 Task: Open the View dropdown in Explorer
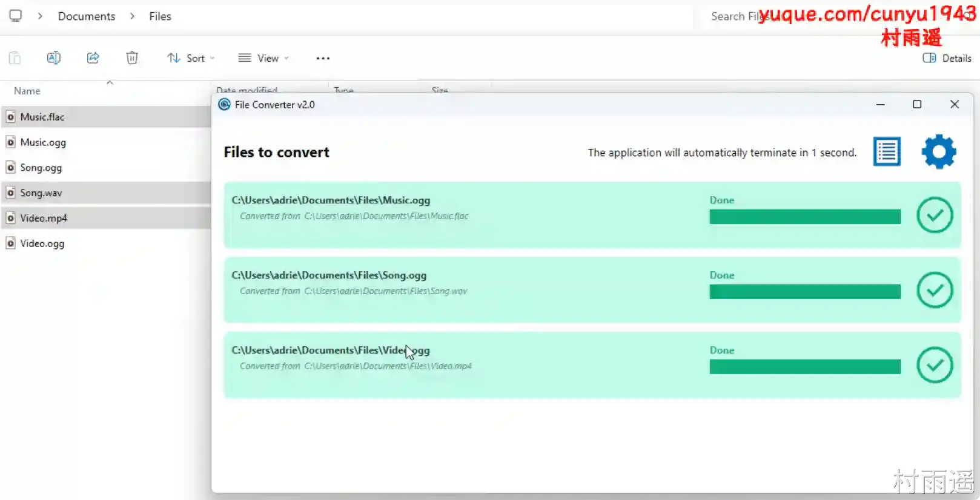coord(263,58)
